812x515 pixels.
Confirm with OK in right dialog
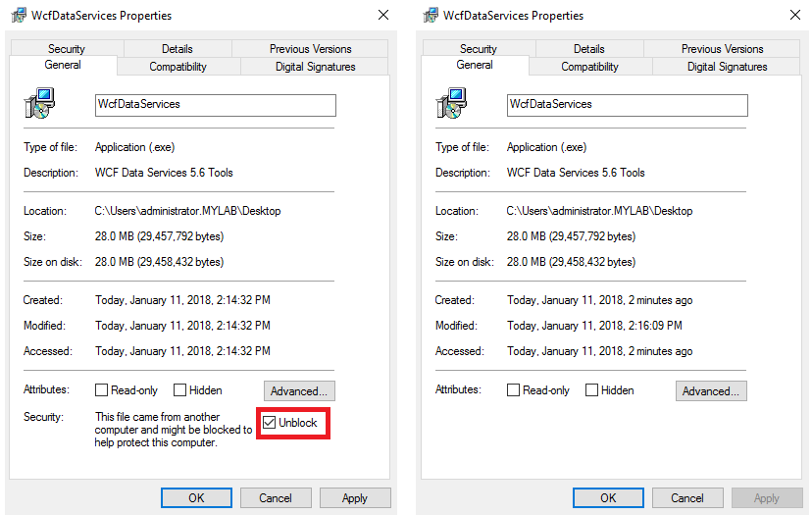[x=608, y=498]
